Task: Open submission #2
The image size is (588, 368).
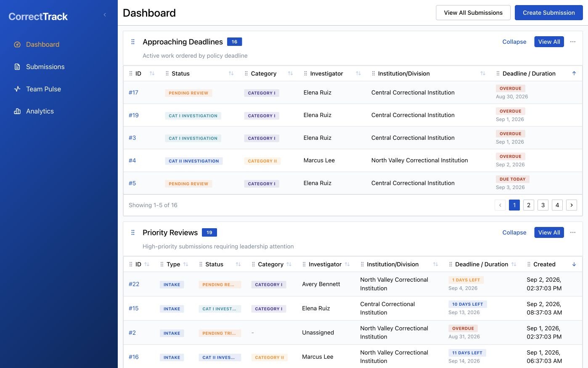Action: (132, 333)
